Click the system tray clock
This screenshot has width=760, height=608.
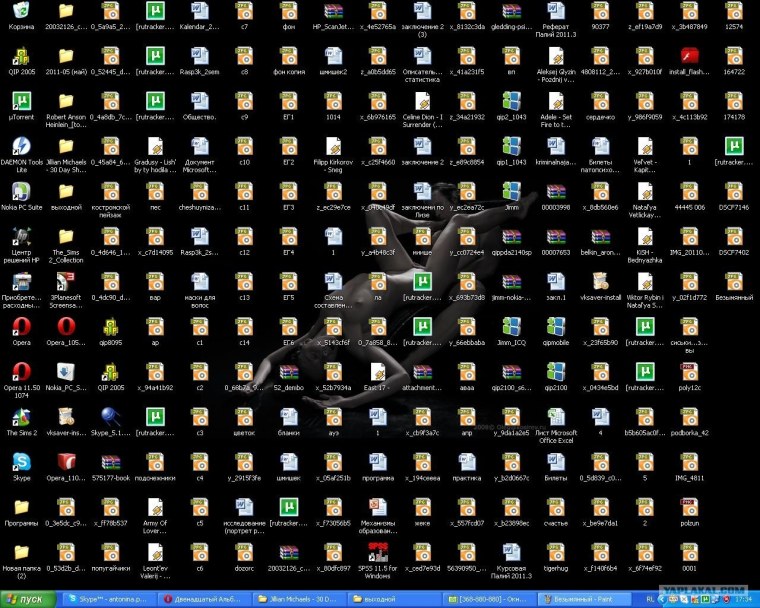(744, 598)
